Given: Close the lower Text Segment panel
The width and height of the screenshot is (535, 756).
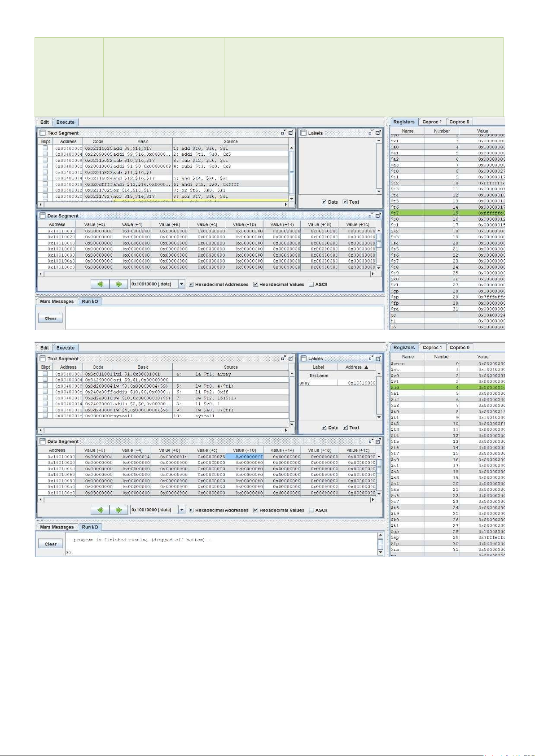Looking at the screenshot, I should [x=290, y=358].
